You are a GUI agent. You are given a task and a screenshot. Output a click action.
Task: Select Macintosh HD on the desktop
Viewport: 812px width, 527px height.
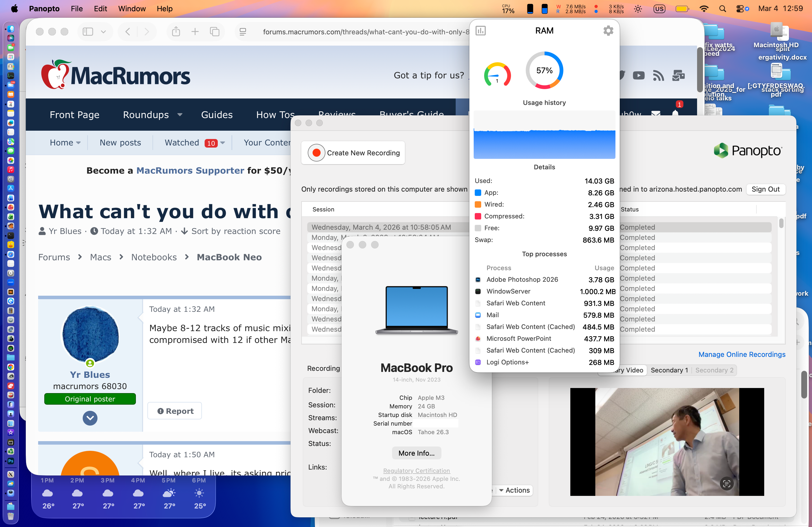coord(777,35)
